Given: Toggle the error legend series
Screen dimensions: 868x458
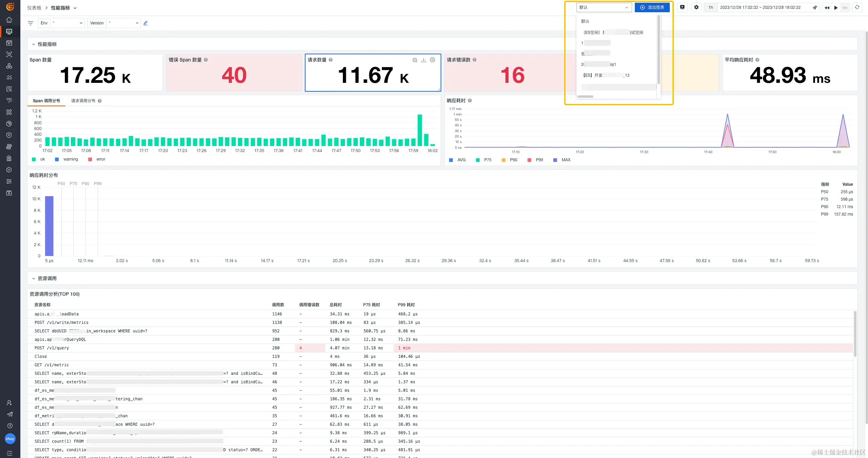Looking at the screenshot, I should [x=100, y=159].
